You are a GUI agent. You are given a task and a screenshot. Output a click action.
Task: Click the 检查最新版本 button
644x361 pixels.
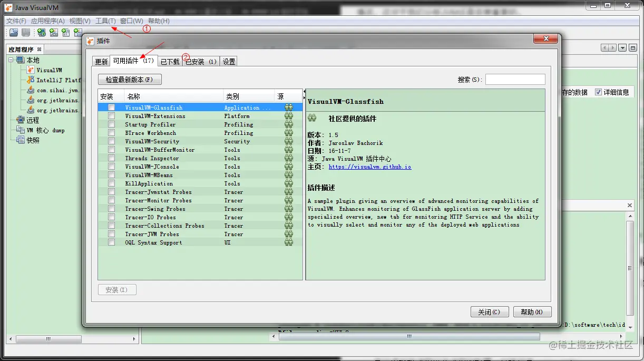(x=130, y=80)
